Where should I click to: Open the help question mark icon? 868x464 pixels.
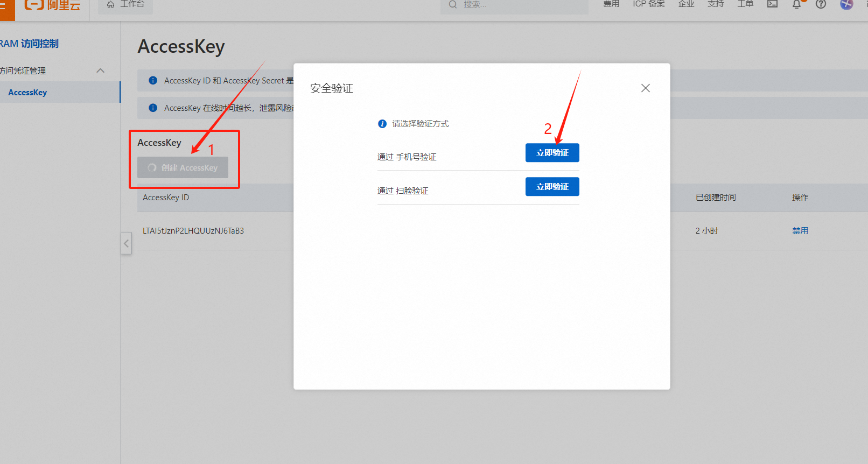[821, 4]
